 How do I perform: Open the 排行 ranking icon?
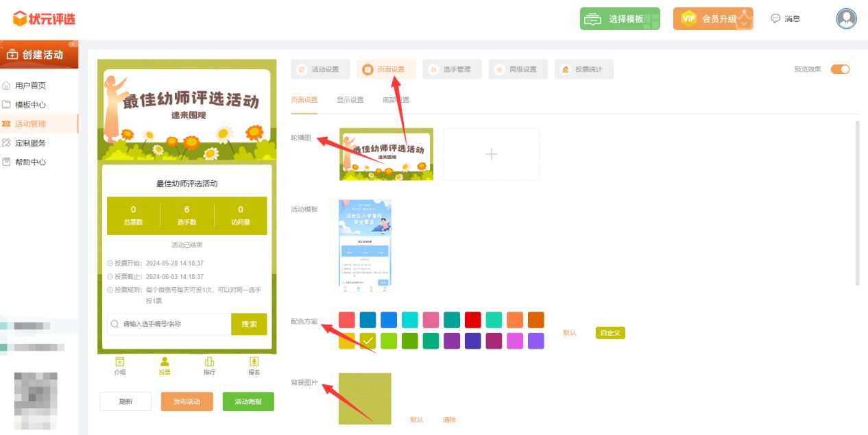[209, 365]
